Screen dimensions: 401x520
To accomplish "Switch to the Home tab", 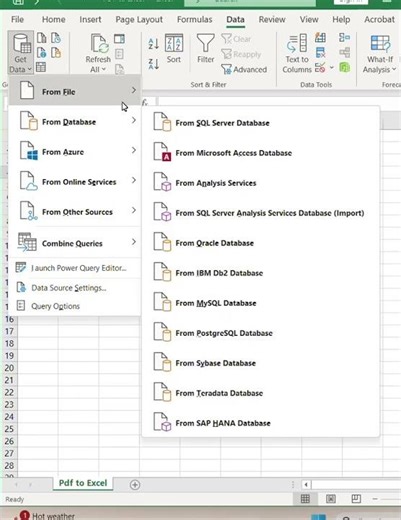I will click(54, 20).
